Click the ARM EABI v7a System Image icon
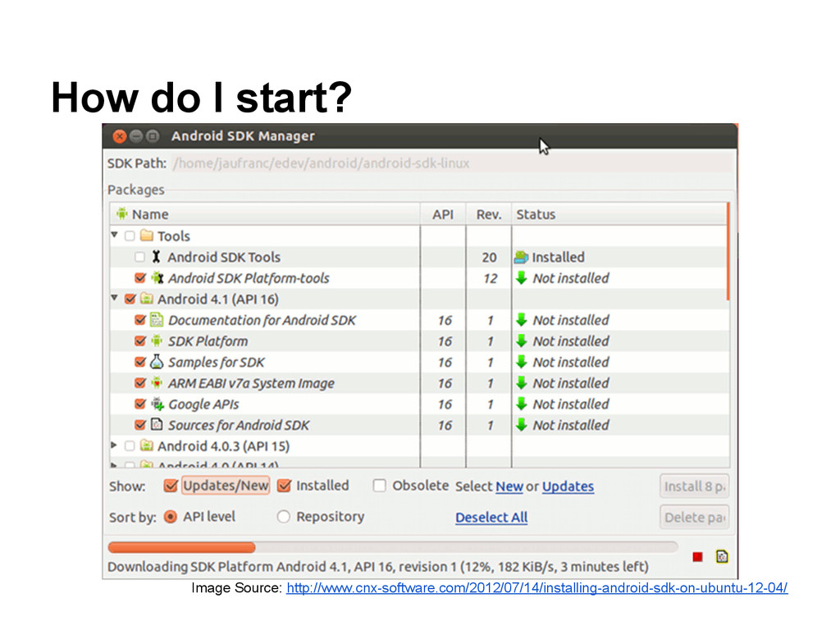Viewport: 840px width, 630px height. click(x=157, y=383)
